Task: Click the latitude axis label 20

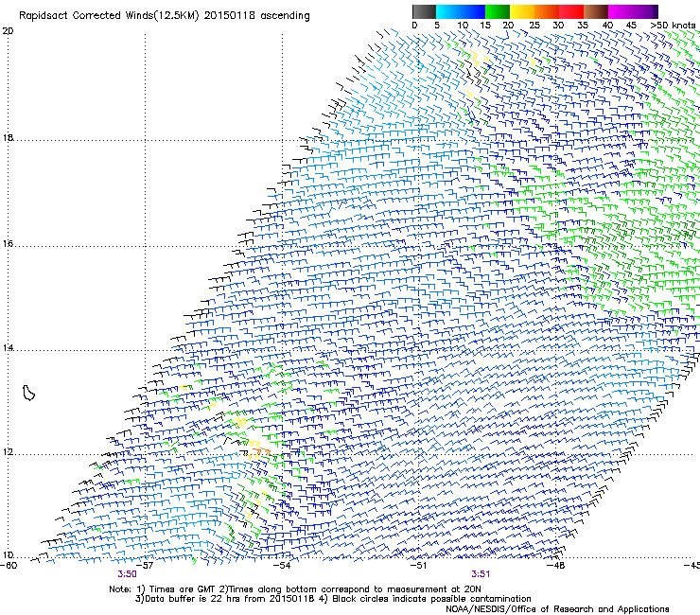Action: click(8, 31)
